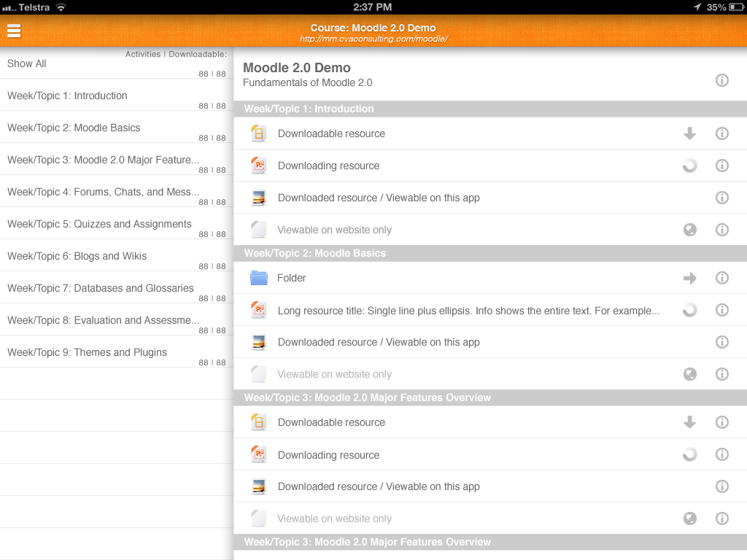Tap the blue Folder icon

[x=259, y=278]
